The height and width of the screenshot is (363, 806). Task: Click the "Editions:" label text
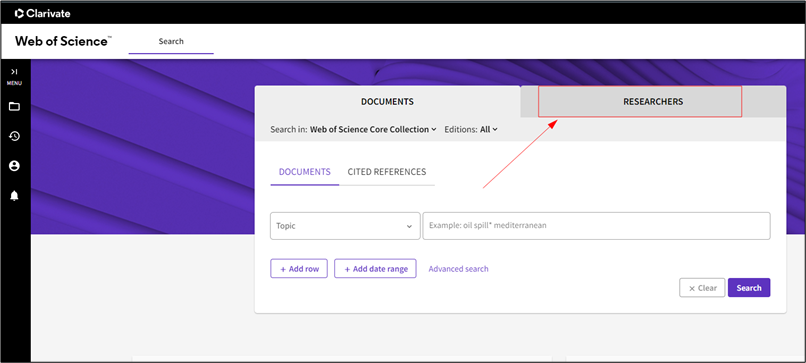[x=461, y=130]
